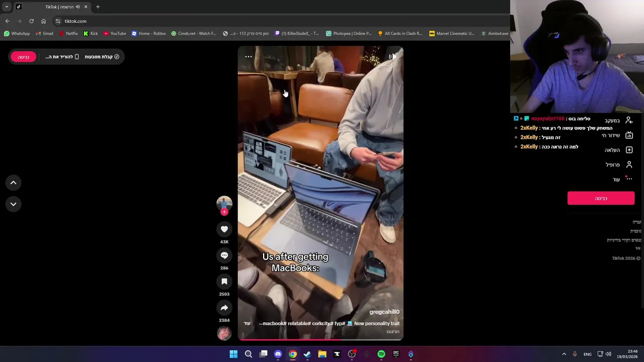644x362 pixels.
Task: Open the Netflix bookmark
Action: (68, 34)
